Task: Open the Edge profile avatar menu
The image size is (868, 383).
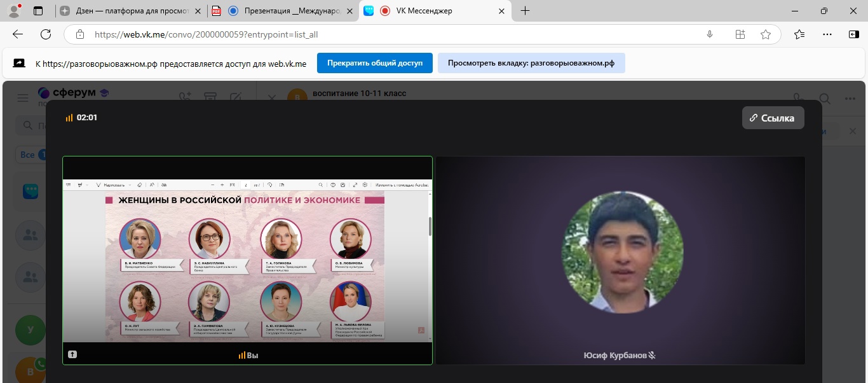Action: click(14, 11)
